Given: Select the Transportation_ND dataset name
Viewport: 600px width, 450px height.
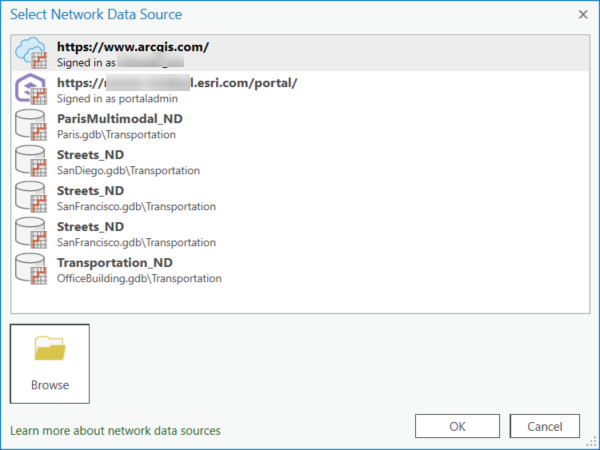Looking at the screenshot, I should [x=113, y=263].
